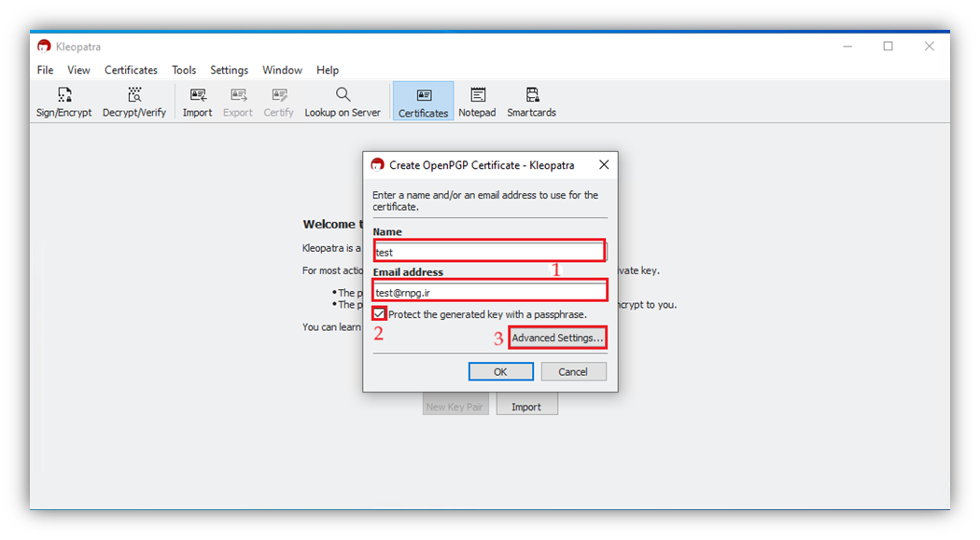Click the Advanced Settings... button
The width and height of the screenshot is (980, 540).
point(557,338)
